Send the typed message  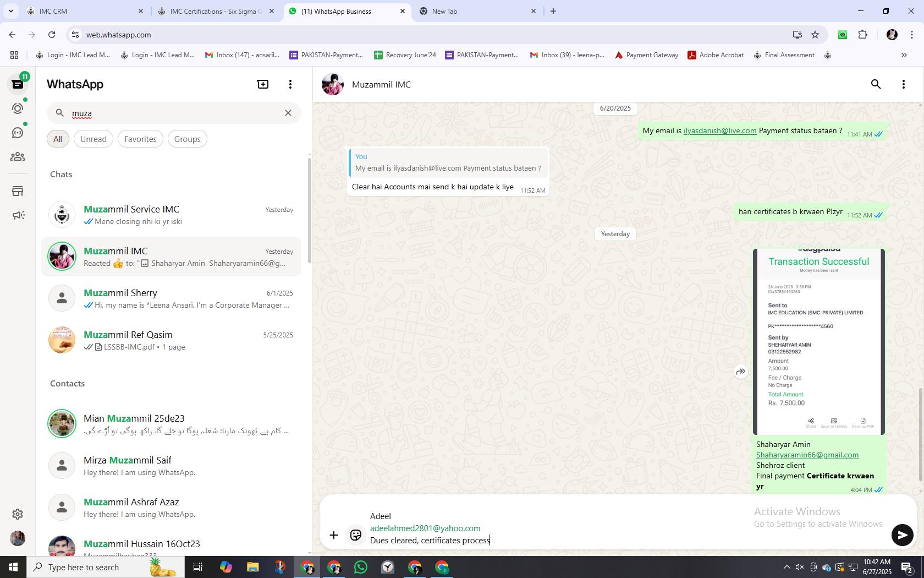(x=902, y=535)
